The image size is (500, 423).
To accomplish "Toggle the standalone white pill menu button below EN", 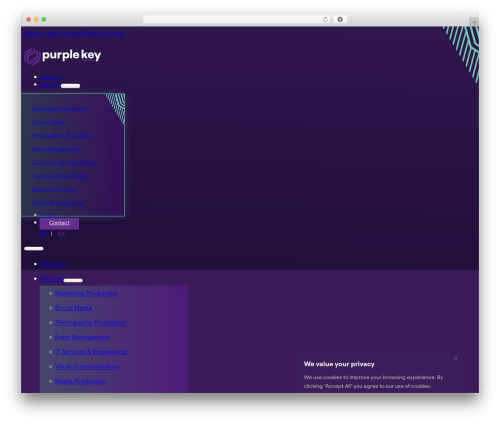I will pyautogui.click(x=34, y=248).
